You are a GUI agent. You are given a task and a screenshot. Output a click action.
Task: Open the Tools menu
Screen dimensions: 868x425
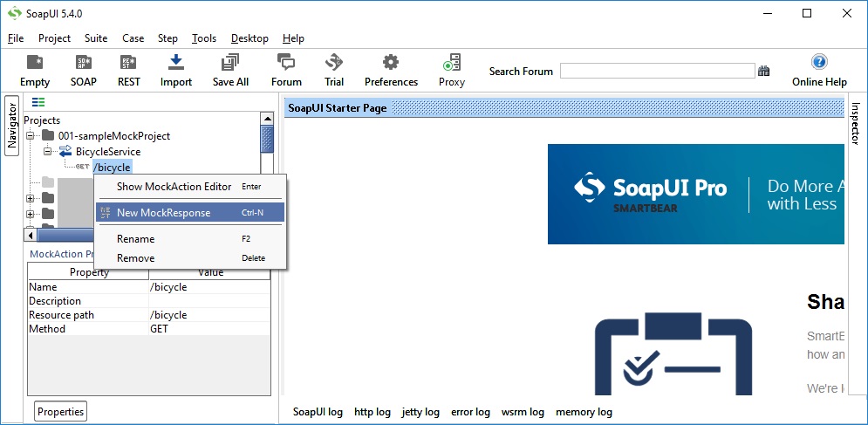click(204, 38)
